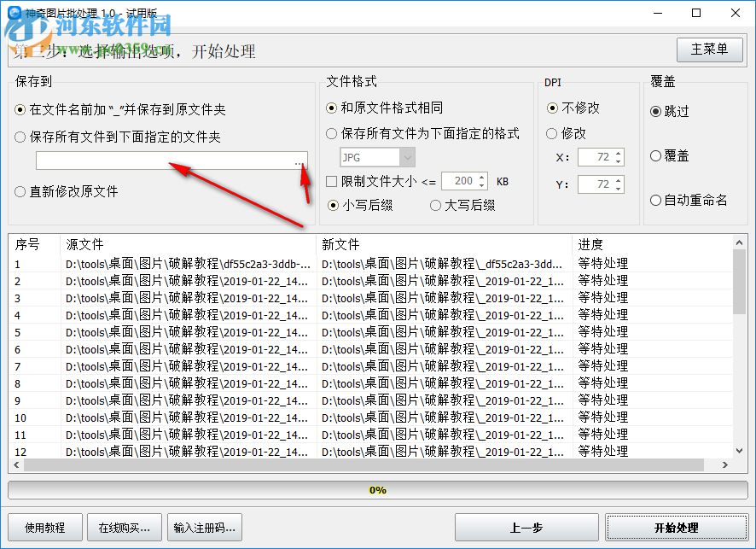Go back with the 上一步 button
The height and width of the screenshot is (549, 756).
click(527, 527)
